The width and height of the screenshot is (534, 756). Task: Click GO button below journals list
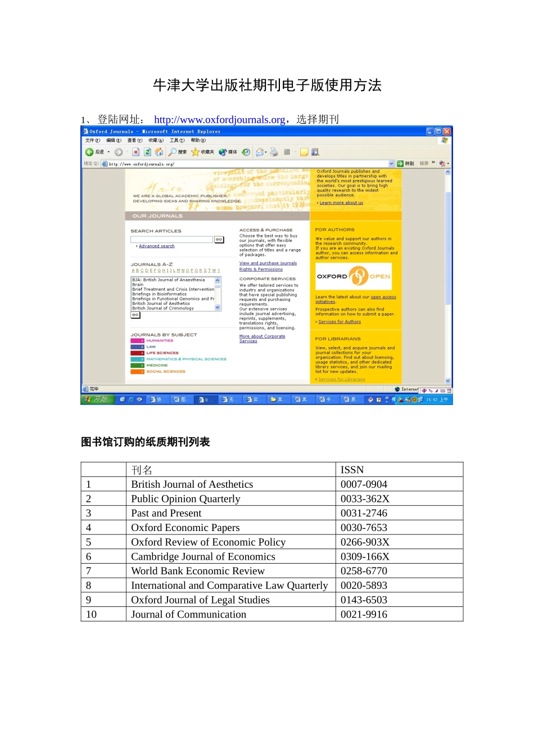point(135,315)
